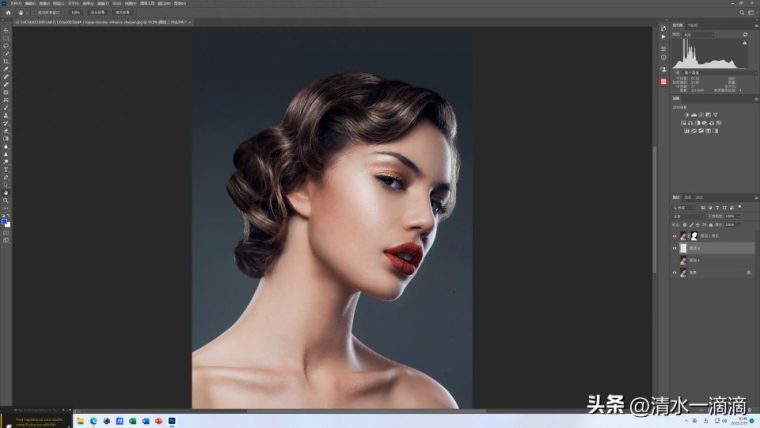This screenshot has width=760, height=428.
Task: Open the histogram channel dropdown
Action: (x=698, y=35)
